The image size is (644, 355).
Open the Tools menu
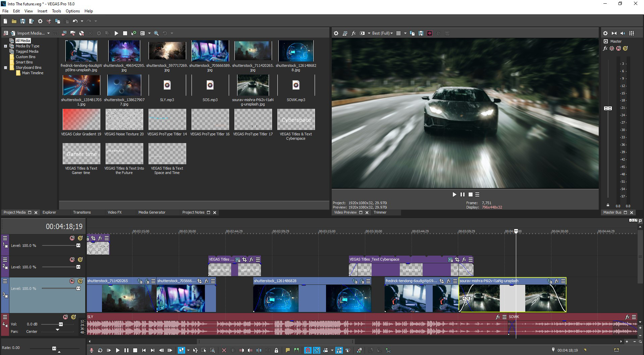click(56, 11)
